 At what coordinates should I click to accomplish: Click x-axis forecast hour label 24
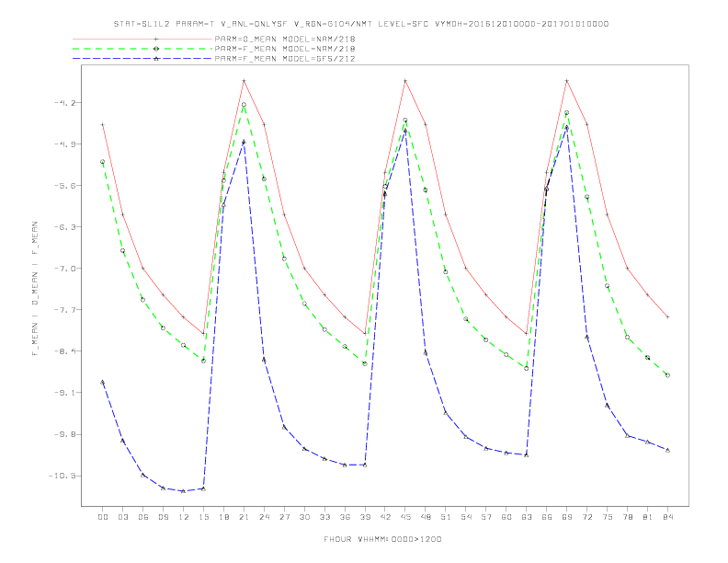click(x=264, y=517)
